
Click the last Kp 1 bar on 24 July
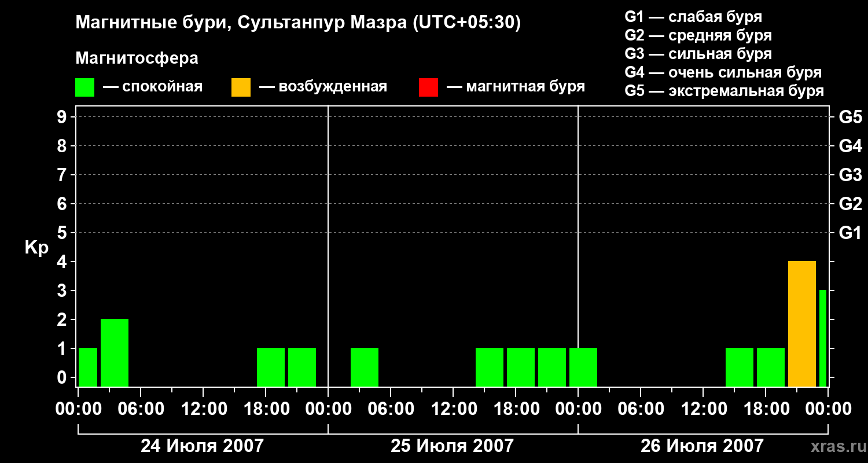click(x=302, y=368)
